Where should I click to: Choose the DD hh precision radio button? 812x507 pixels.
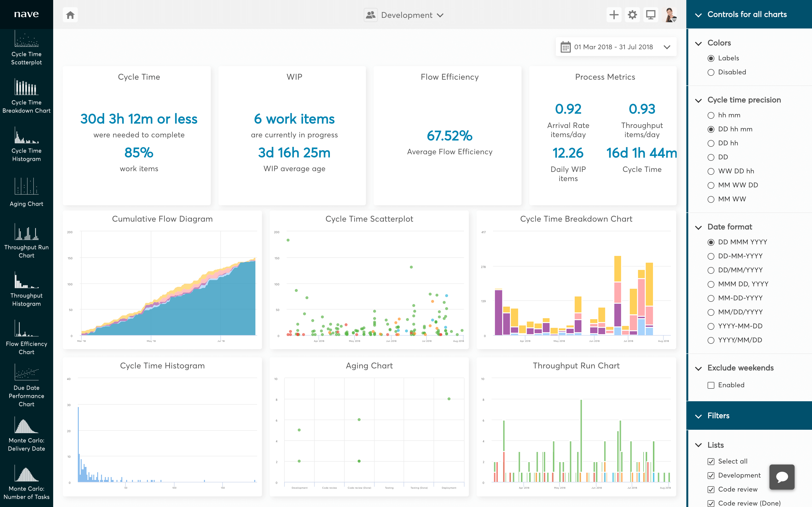711,143
